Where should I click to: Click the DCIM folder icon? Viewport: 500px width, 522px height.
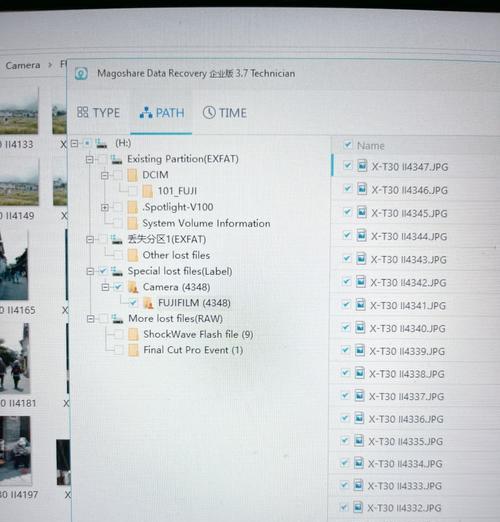point(132,175)
